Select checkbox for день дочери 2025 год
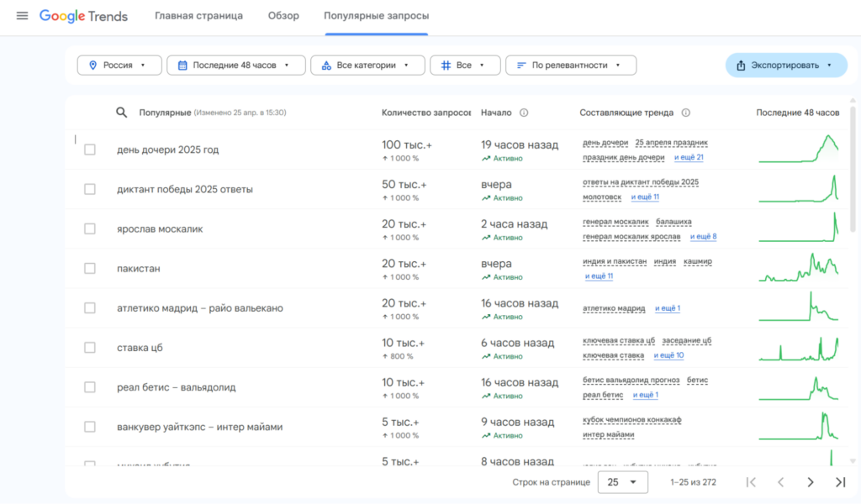861x504 pixels. [x=89, y=150]
